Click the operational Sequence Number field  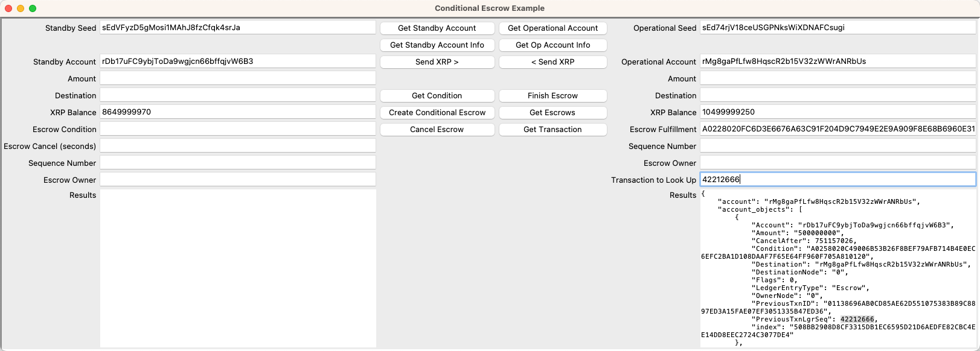tap(837, 146)
